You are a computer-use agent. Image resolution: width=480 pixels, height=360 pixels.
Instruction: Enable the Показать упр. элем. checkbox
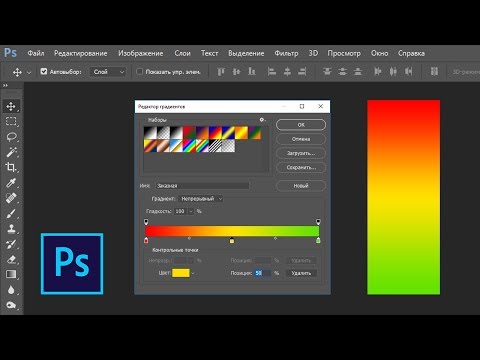coord(140,71)
